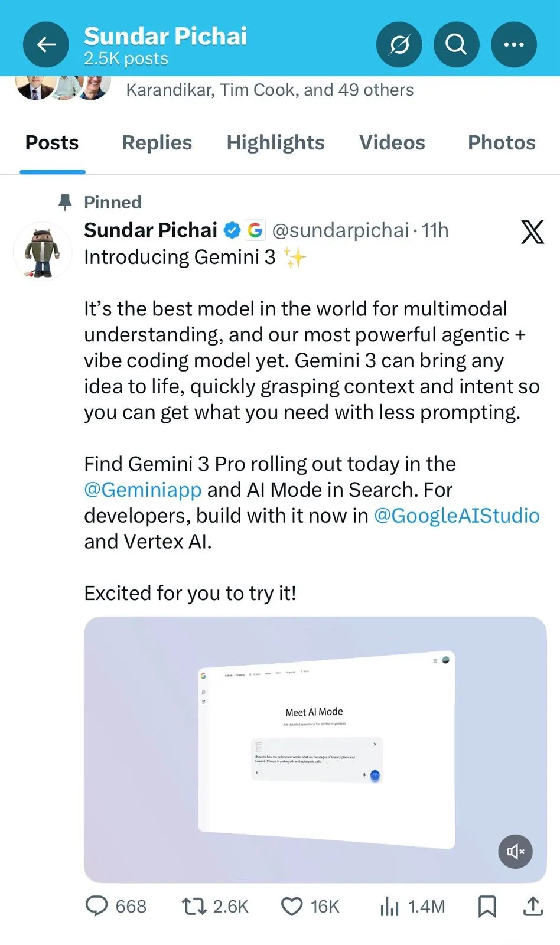Open the Photos tab
Image resolution: width=560 pixels, height=945 pixels.
tap(502, 142)
